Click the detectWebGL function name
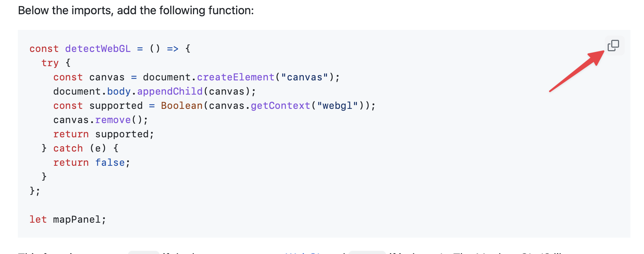The height and width of the screenshot is (254, 644). (x=98, y=49)
